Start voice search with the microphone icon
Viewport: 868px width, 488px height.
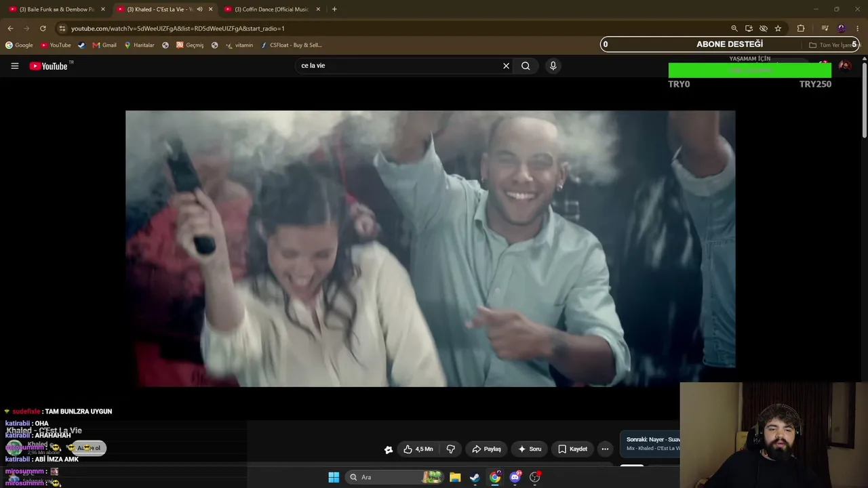553,66
